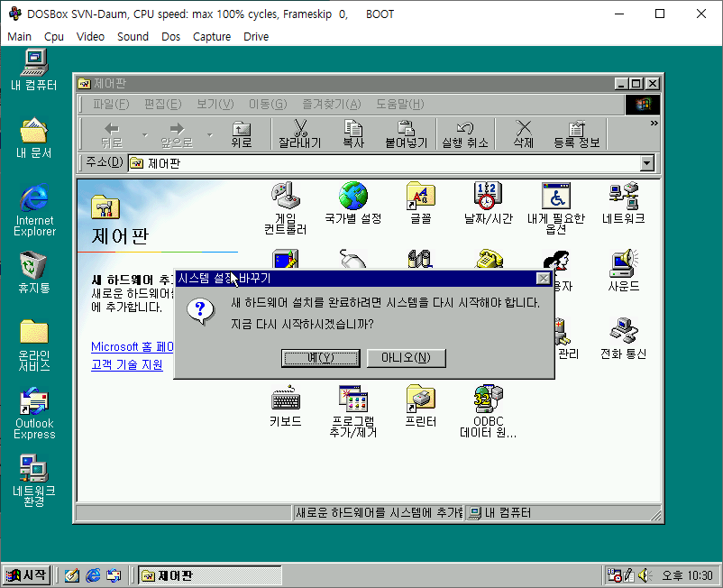Open 게임 컨트롤러 control panel icon
723x588 pixels.
tap(286, 208)
